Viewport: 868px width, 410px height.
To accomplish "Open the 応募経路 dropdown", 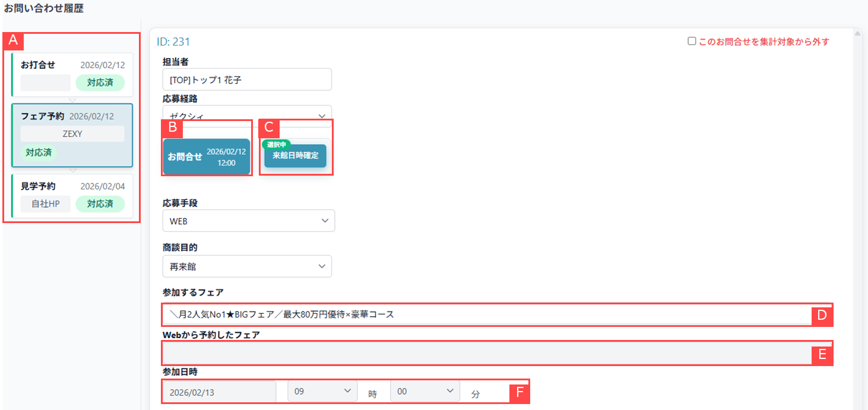I will click(x=246, y=115).
